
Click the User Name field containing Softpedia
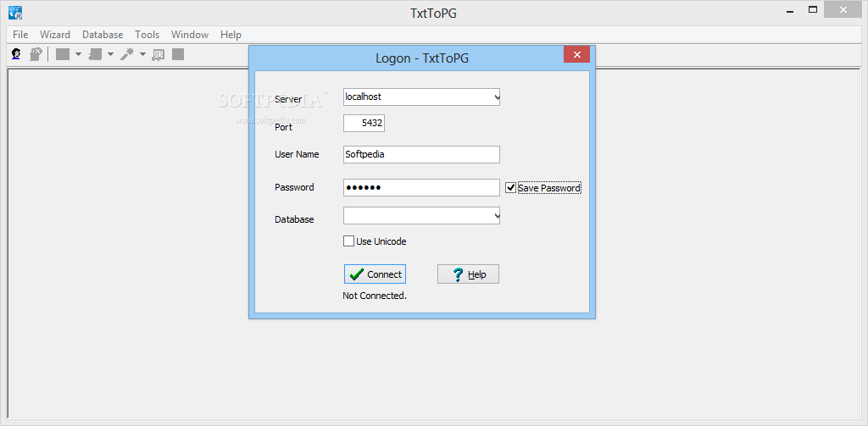[x=421, y=154]
